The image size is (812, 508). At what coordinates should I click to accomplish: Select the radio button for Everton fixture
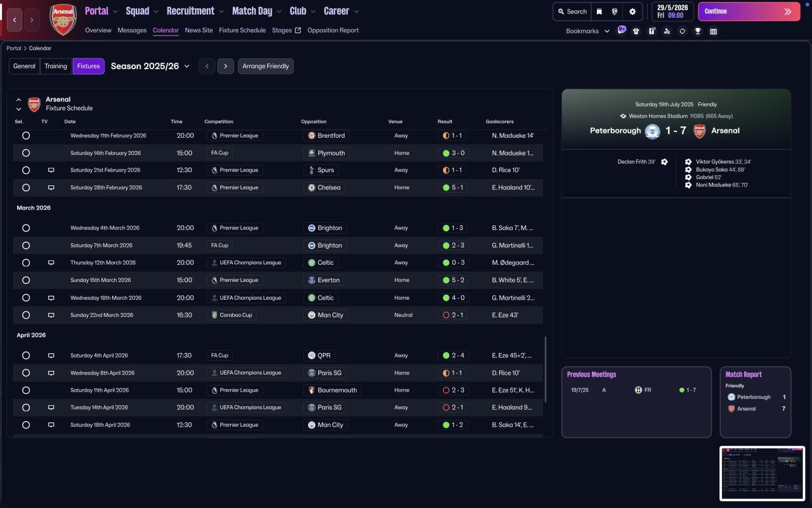26,280
